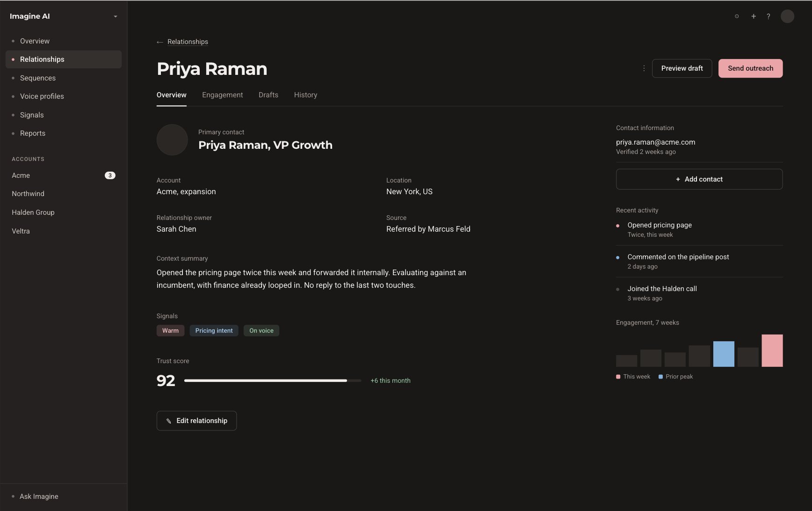Click the Send outreach button
The width and height of the screenshot is (812, 511).
click(x=750, y=68)
